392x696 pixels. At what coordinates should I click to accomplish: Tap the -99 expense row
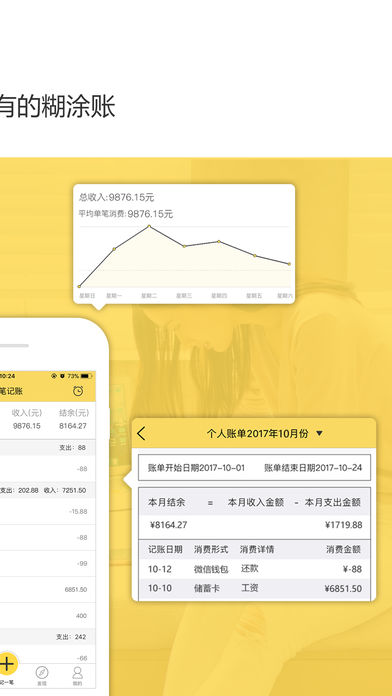(x=48, y=563)
